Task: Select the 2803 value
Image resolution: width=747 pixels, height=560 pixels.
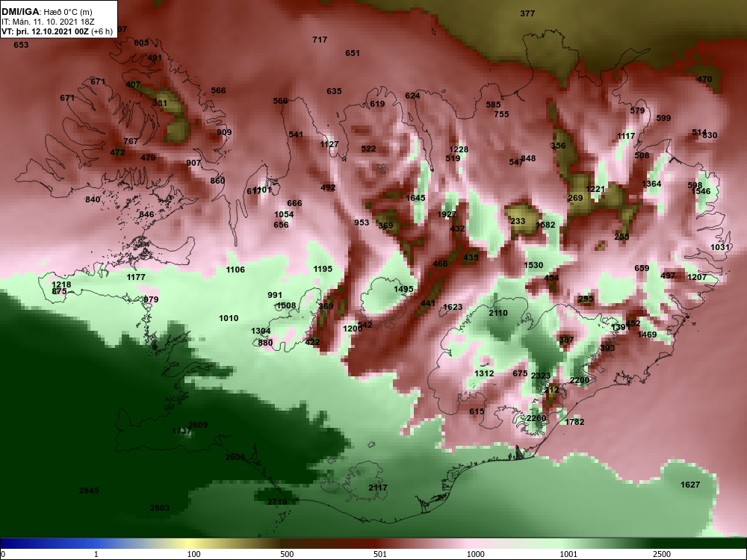Action: coord(160,508)
